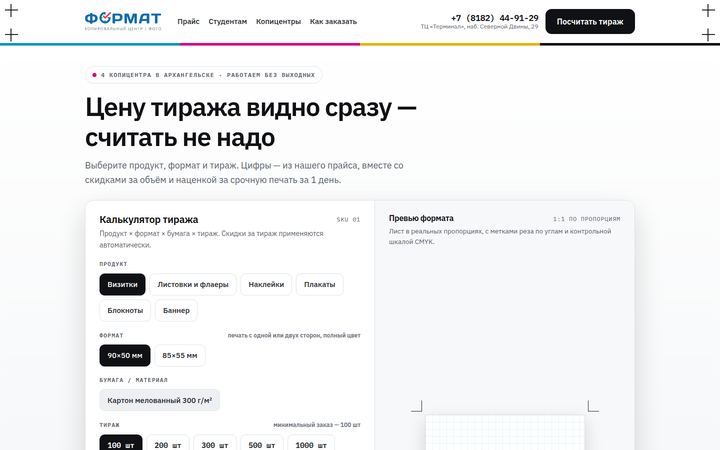
Task: Set print run to 300 шт
Action: 214,443
